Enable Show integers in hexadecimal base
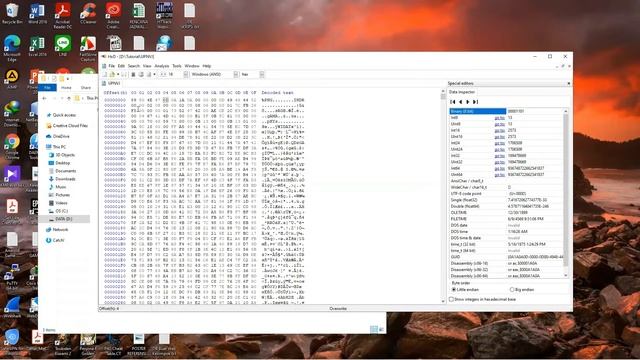The image size is (640, 360). click(482, 299)
